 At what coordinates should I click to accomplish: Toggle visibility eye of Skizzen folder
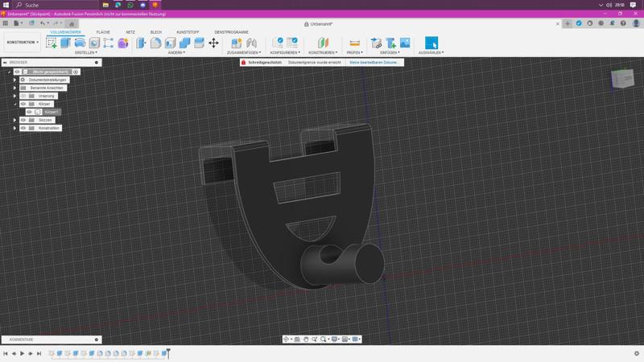coord(23,120)
